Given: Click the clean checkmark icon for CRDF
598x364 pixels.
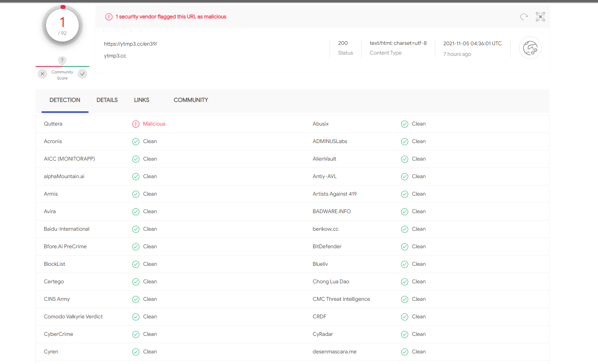Looking at the screenshot, I should coord(405,317).
